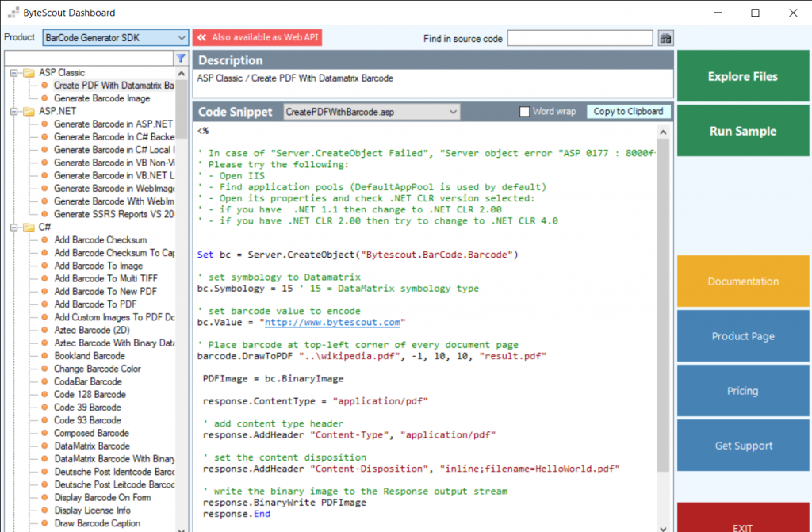The image size is (812, 532).
Task: Click the red EXIT button
Action: [x=742, y=518]
